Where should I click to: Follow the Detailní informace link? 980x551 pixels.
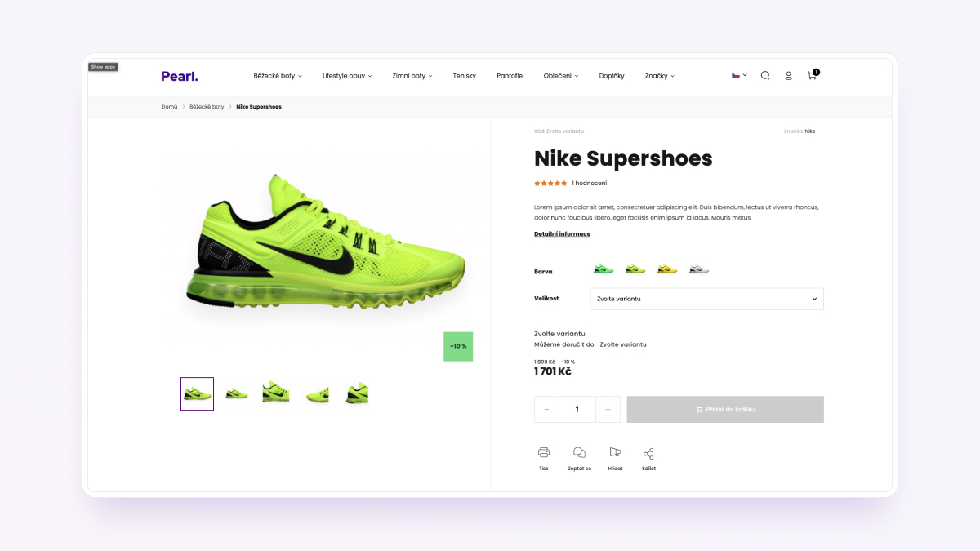tap(562, 233)
